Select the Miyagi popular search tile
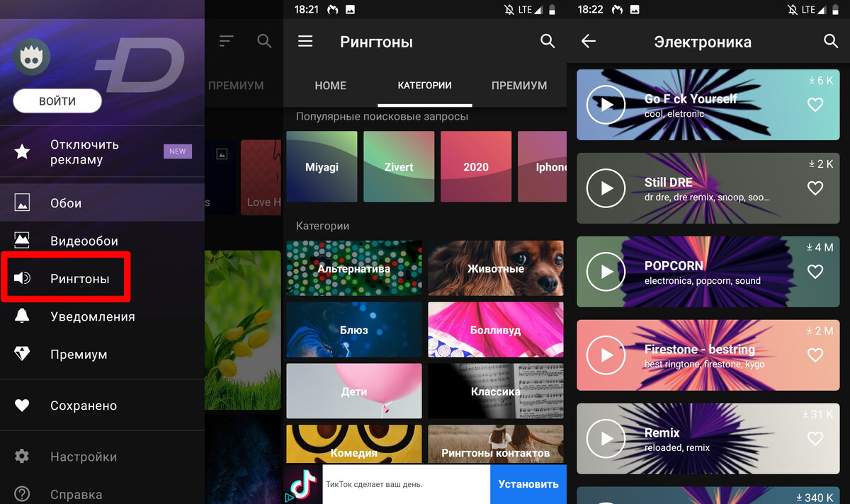Viewport: 850px width, 504px height. pyautogui.click(x=322, y=167)
